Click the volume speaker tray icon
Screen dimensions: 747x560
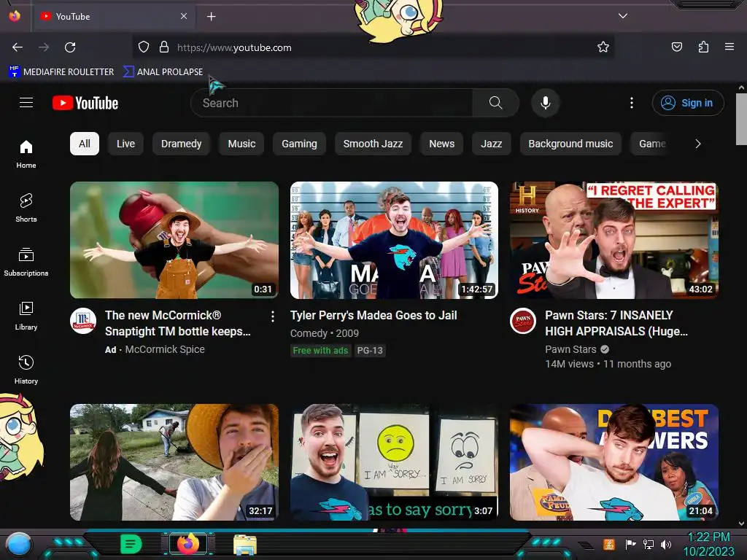coord(665,544)
